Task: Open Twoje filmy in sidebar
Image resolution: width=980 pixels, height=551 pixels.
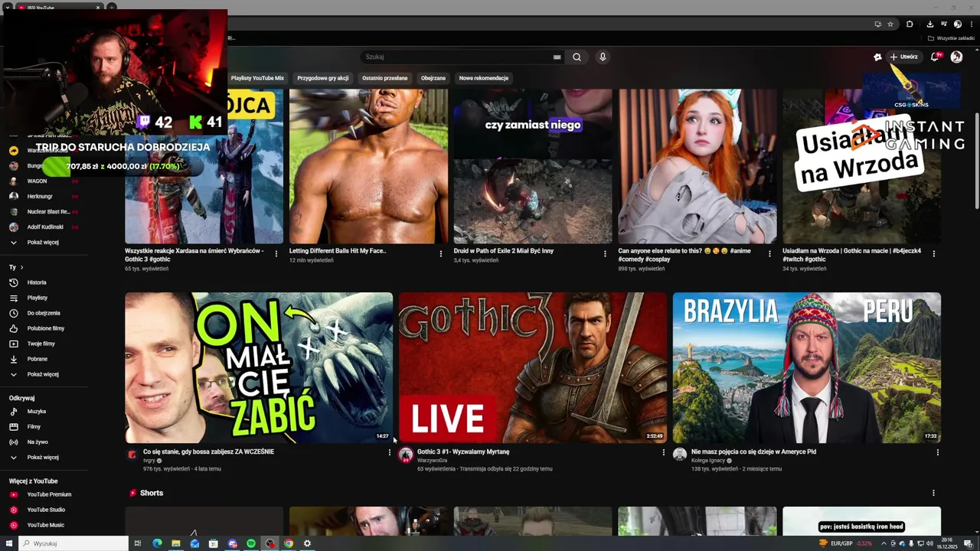Action: click(41, 344)
